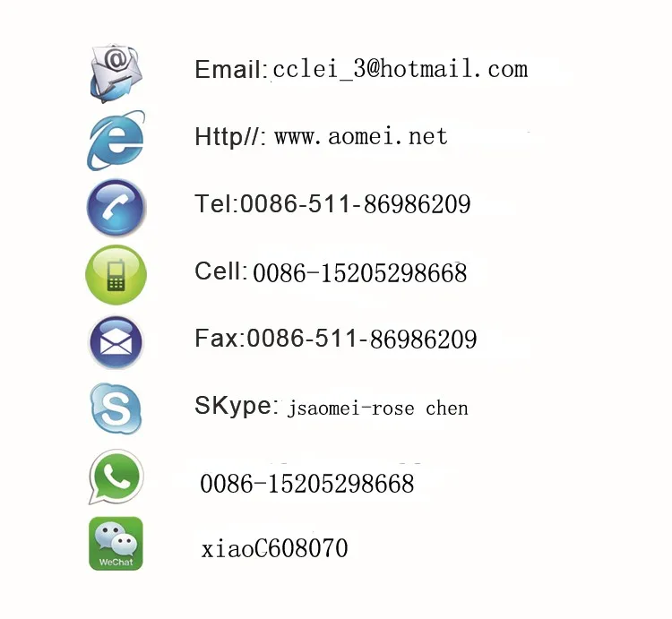Click the WhatsApp logo icon

pos(116,477)
